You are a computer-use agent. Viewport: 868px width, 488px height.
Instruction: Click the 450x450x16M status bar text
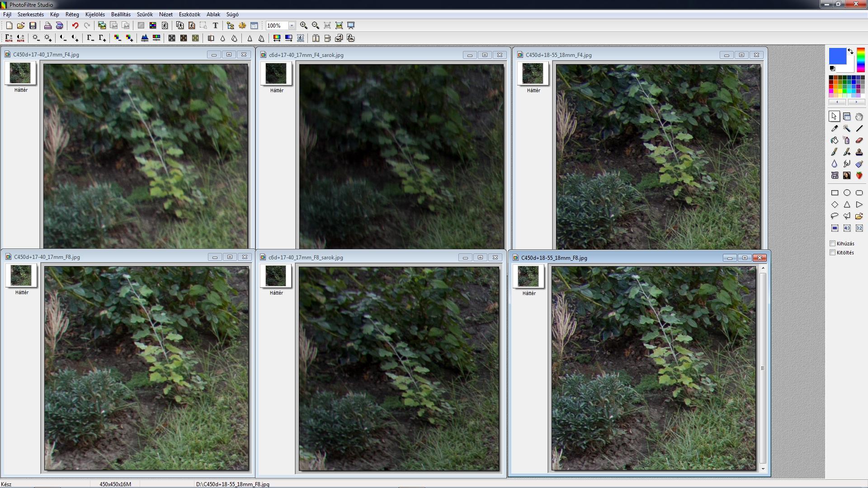(x=115, y=484)
